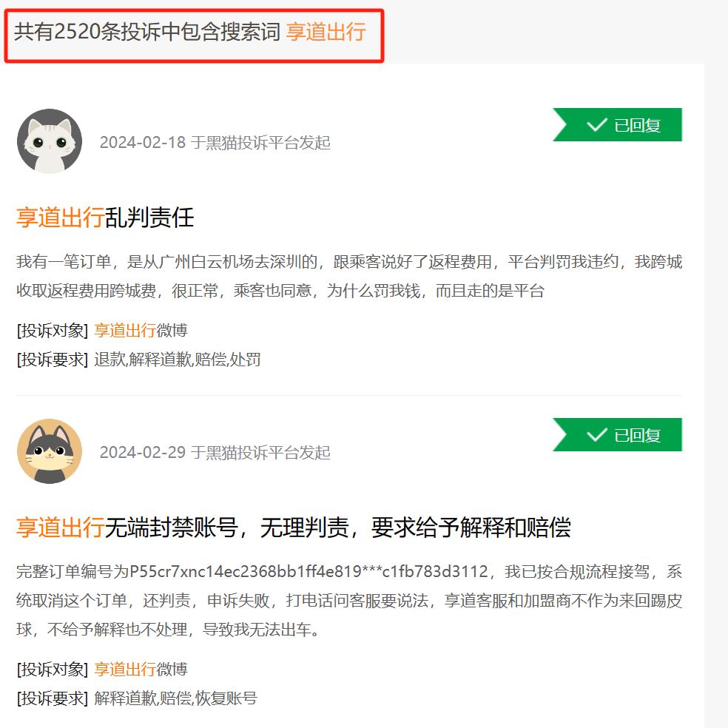Click the second green 已回复 status badge
728x728 pixels.
coord(617,435)
